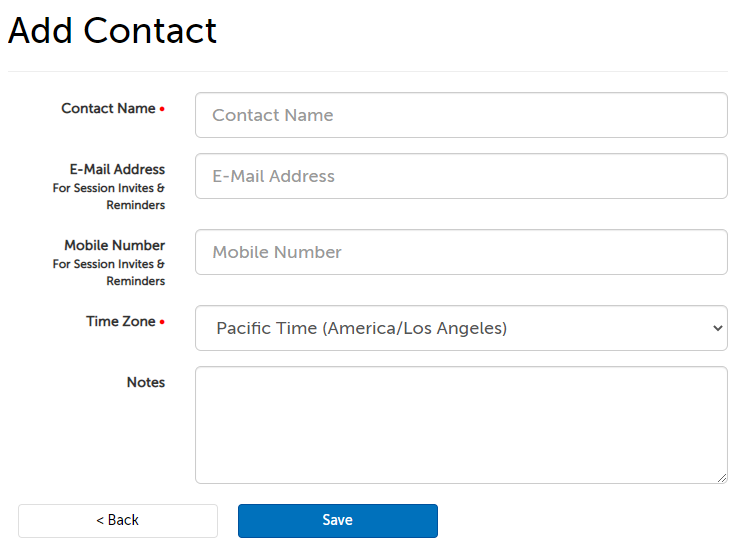Image resolution: width=747 pixels, height=549 pixels.
Task: Click the invites hint under Mobile Number
Action: tap(109, 272)
